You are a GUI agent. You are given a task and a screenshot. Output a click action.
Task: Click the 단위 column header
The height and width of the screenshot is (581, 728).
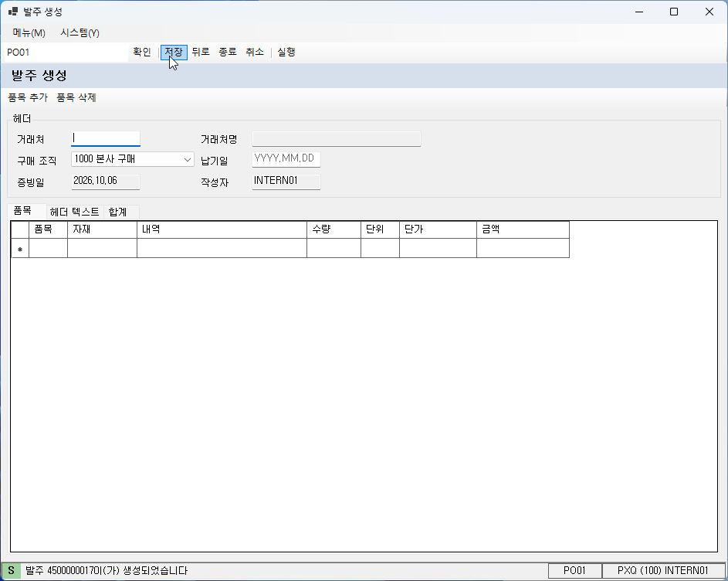[x=381, y=229]
